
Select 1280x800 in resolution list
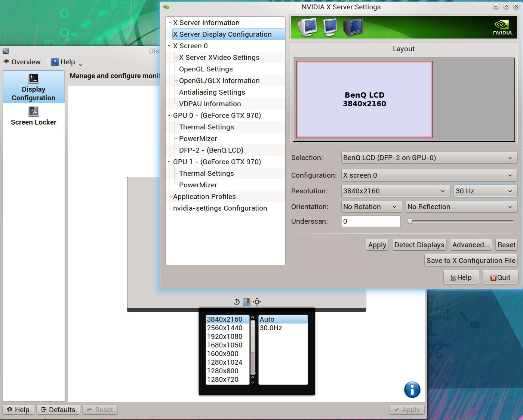pyautogui.click(x=227, y=371)
